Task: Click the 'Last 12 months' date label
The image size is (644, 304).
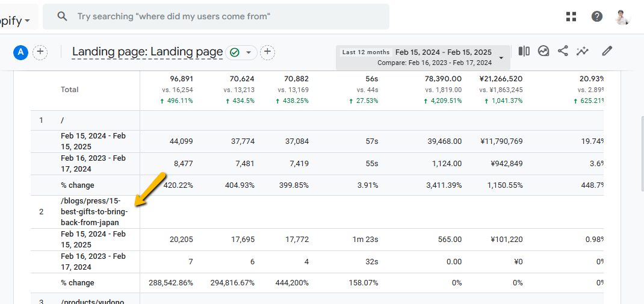Action: pos(365,52)
